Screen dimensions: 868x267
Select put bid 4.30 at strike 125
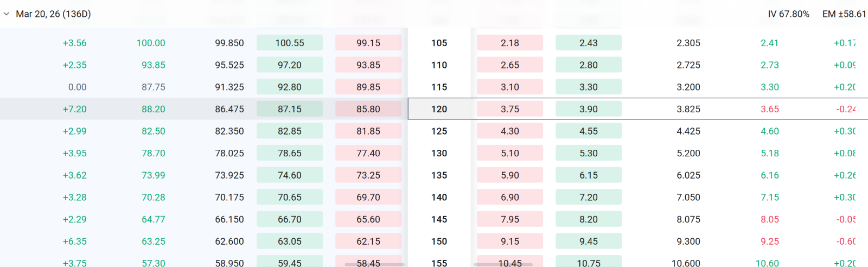[x=510, y=131]
